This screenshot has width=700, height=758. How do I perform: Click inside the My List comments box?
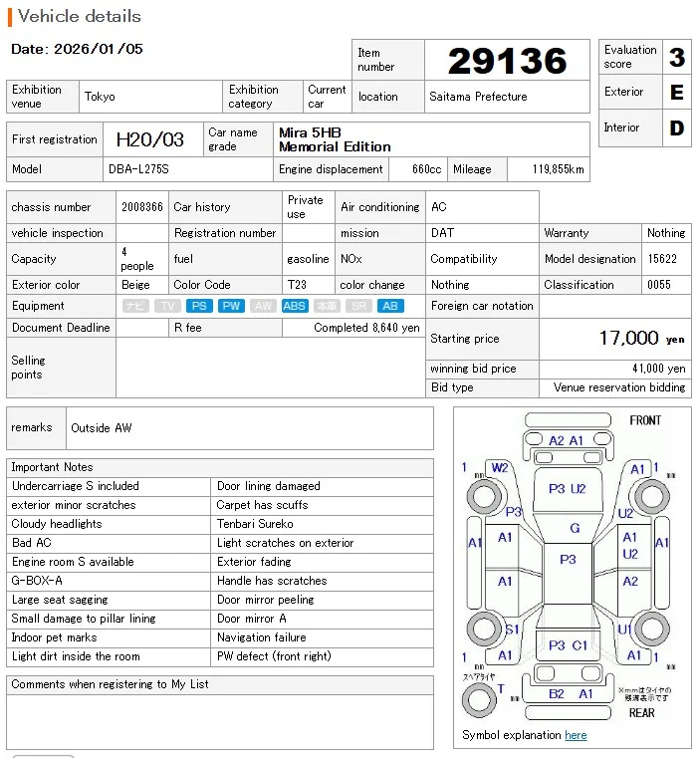[220, 722]
